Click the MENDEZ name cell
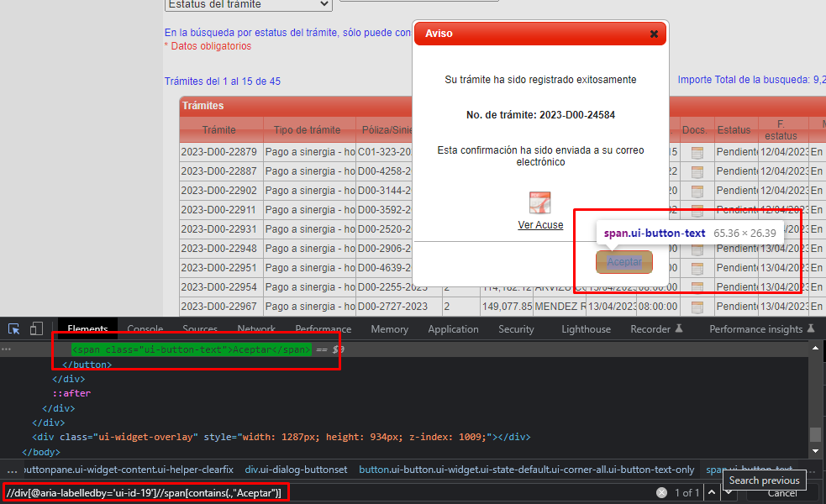The width and height of the screenshot is (826, 504). pos(560,307)
